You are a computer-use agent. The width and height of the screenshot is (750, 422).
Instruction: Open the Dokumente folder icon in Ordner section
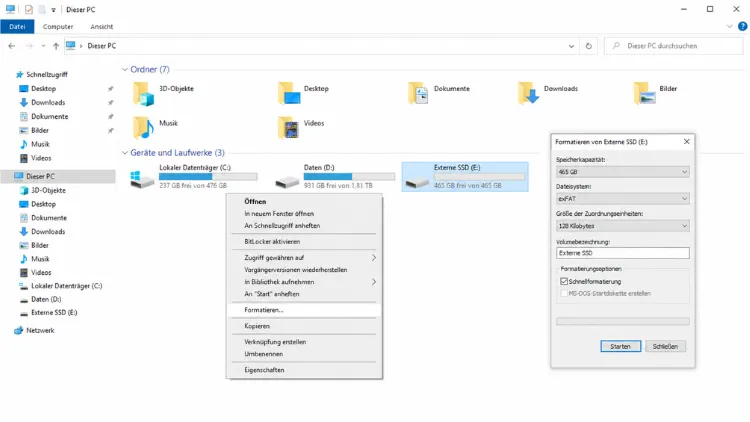pos(418,93)
